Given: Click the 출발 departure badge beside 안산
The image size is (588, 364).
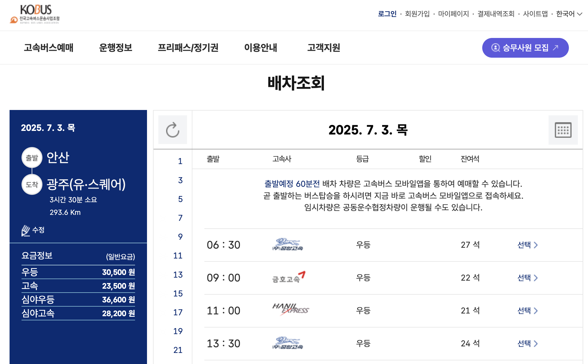Looking at the screenshot, I should point(32,157).
